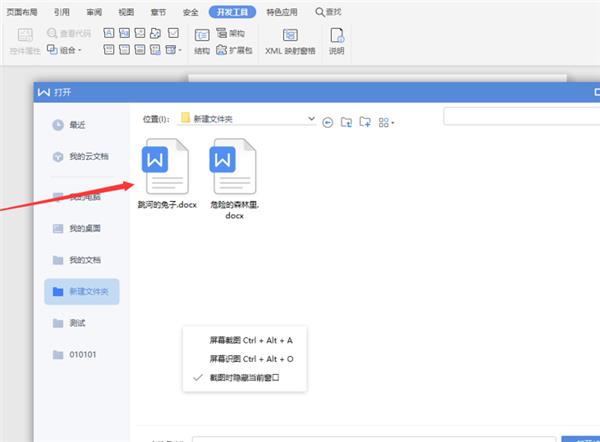Click the 架构 (Schema) icon
The height and width of the screenshot is (442, 600).
click(235, 32)
